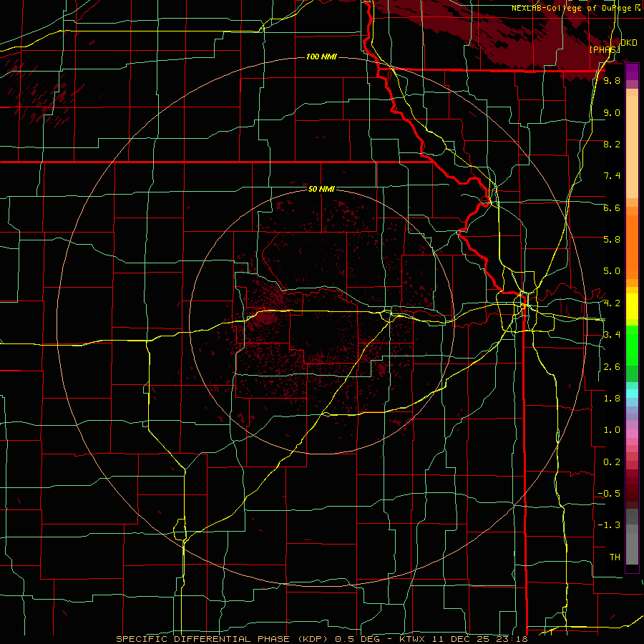Click the TH label on the color scale
This screenshot has width=644, height=644.
pyautogui.click(x=615, y=557)
